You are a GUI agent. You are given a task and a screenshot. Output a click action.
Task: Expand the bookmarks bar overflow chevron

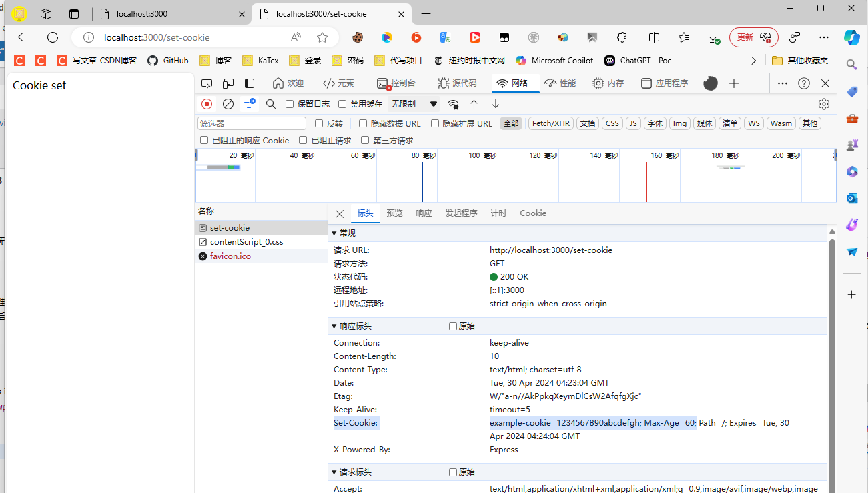click(754, 61)
